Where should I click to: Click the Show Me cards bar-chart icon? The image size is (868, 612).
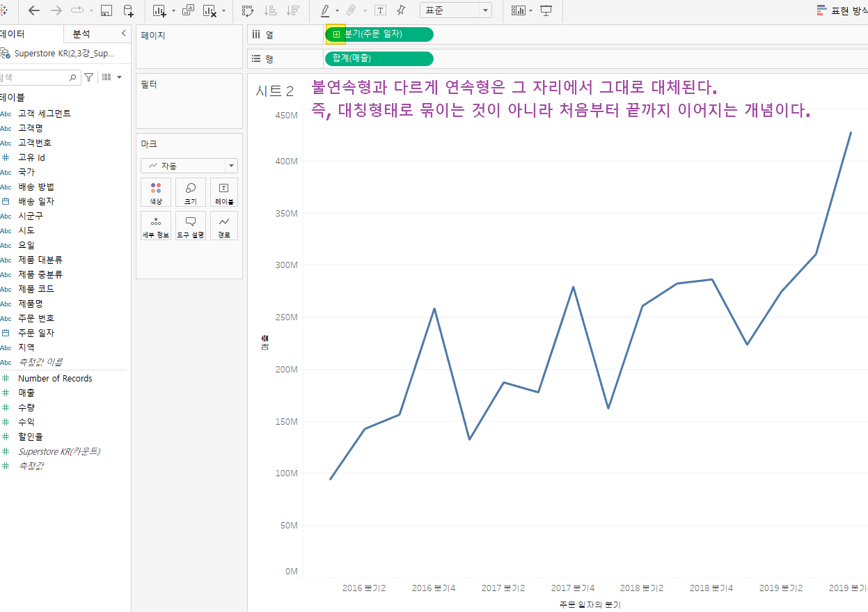pyautogui.click(x=519, y=10)
